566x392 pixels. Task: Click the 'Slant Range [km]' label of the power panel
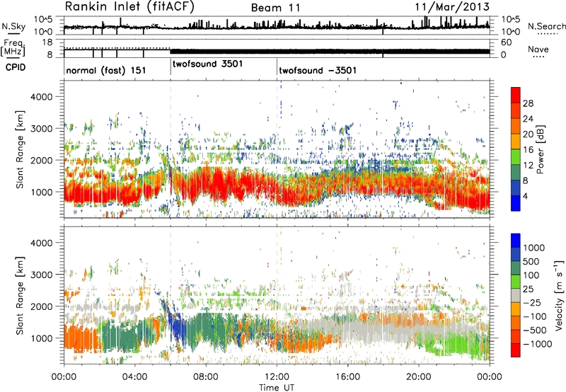[20, 149]
